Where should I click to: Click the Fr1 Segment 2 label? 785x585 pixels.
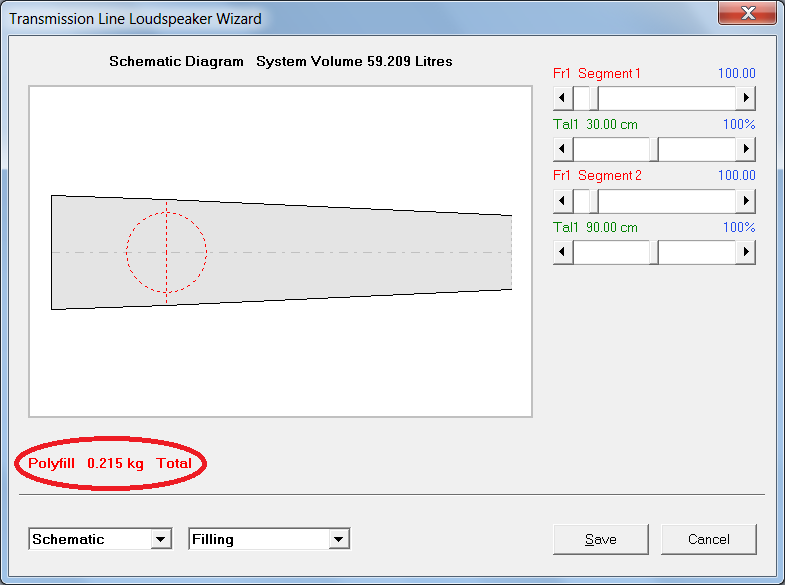(597, 176)
